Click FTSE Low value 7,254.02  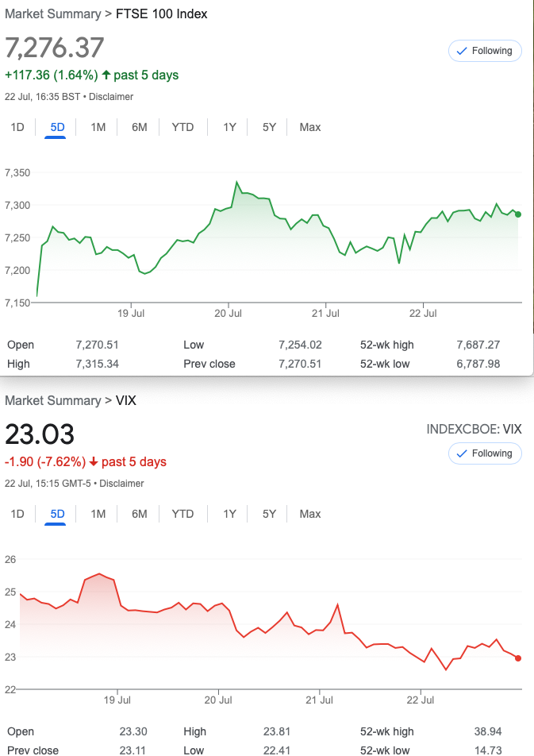point(300,345)
